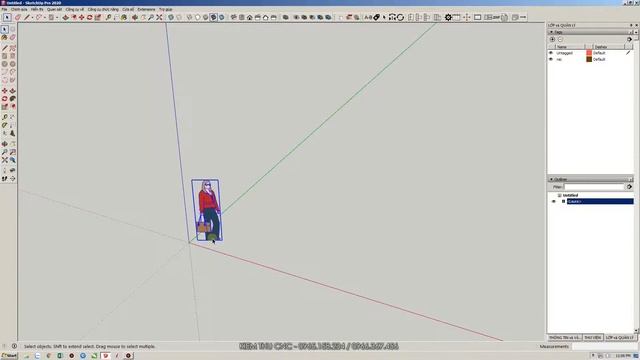
Task: Click the add tag plus button
Action: 552,39
